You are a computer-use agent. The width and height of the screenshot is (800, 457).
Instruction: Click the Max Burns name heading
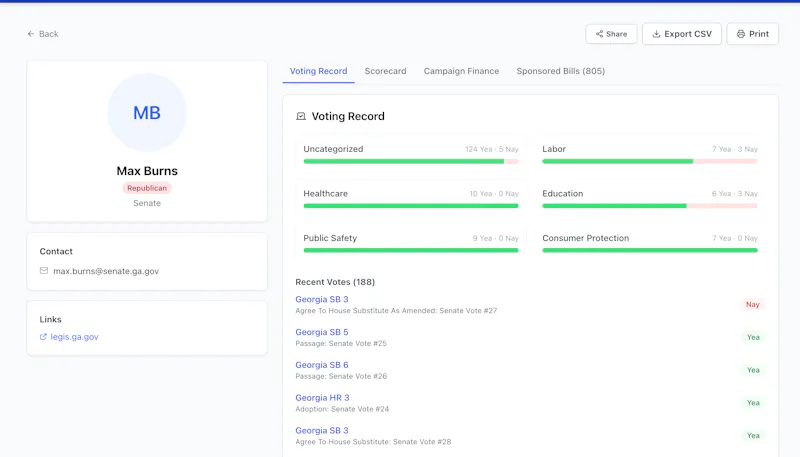pyautogui.click(x=147, y=171)
